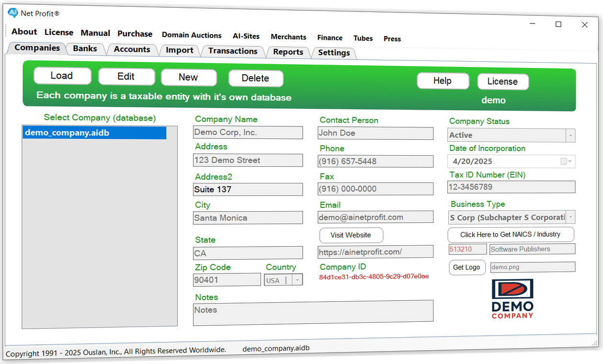Viewport: 603px width, 364px height.
Task: Click demo_company.aidb in the status bar
Action: (x=276, y=348)
